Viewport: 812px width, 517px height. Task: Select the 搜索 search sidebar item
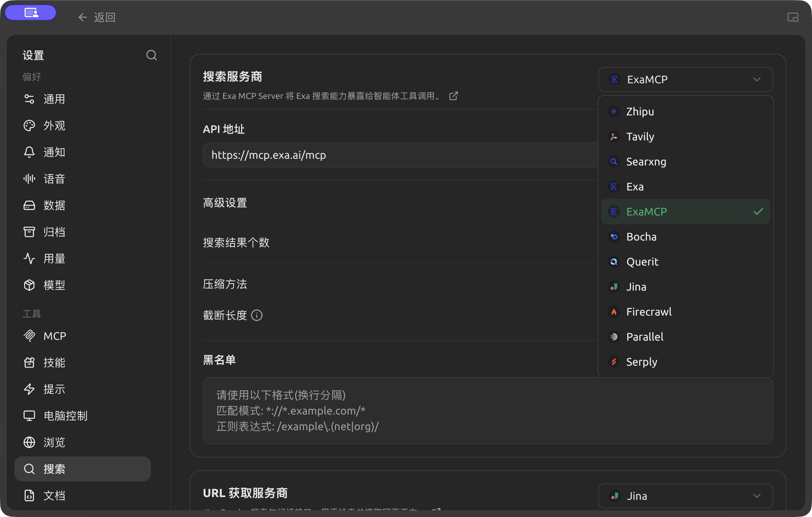[x=82, y=469]
